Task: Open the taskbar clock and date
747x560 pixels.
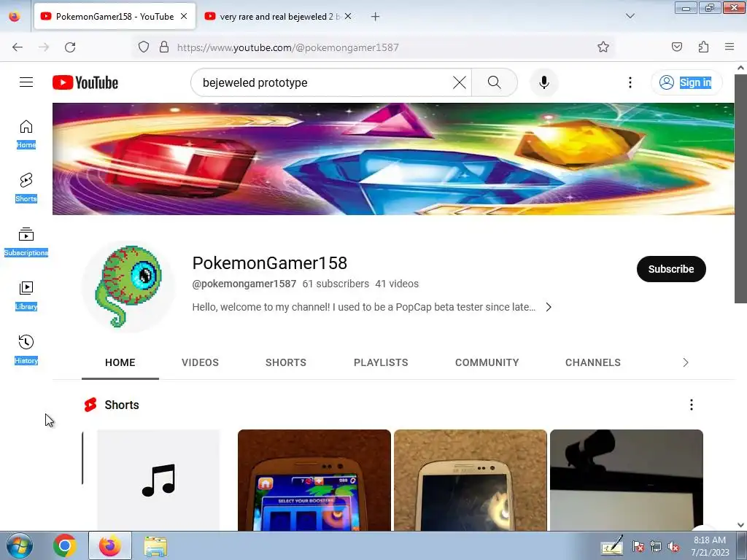Action: click(710, 546)
